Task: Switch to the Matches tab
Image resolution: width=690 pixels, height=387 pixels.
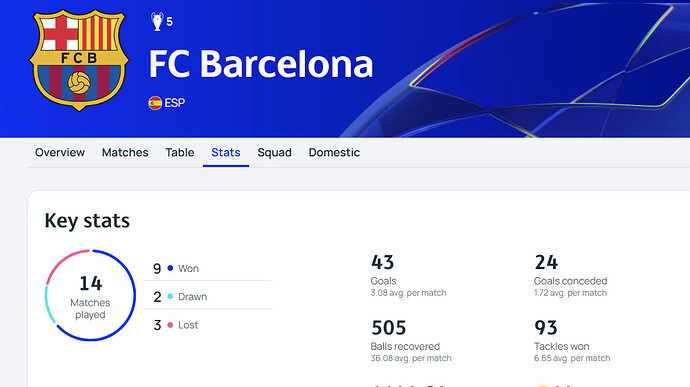Action: pos(125,152)
